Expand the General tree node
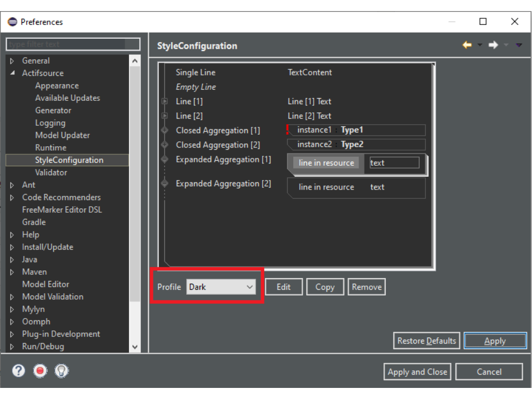 (x=12, y=61)
